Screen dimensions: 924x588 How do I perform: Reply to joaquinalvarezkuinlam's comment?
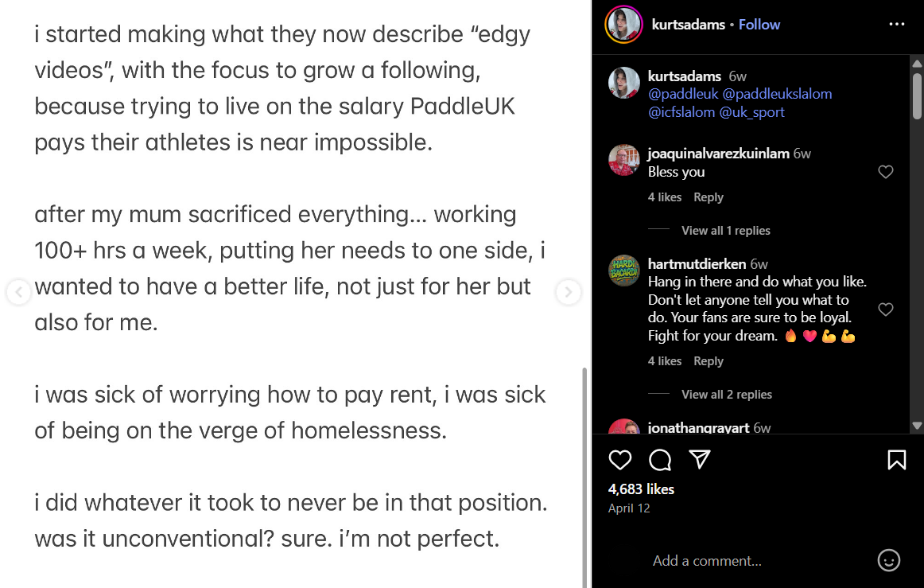tap(708, 197)
